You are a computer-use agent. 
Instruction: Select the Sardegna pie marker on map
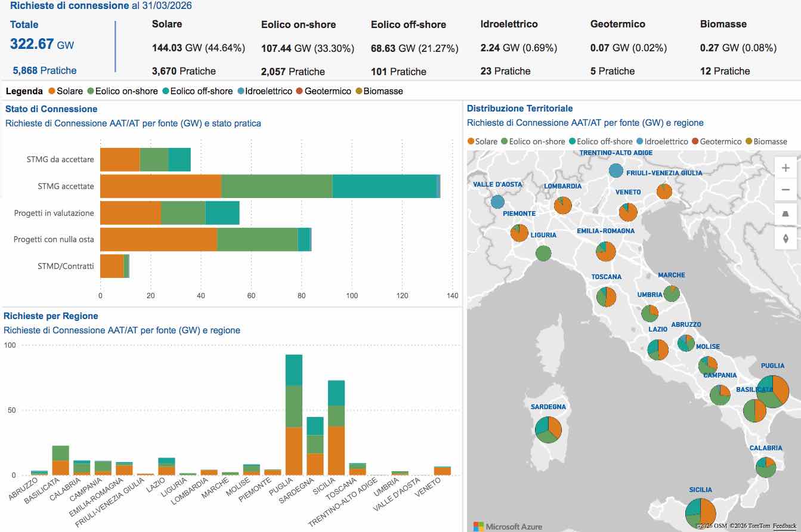point(548,429)
